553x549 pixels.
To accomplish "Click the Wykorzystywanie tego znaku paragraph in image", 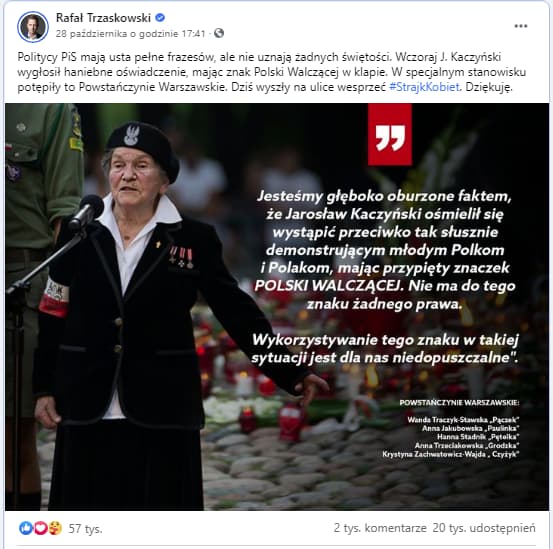I will click(385, 349).
